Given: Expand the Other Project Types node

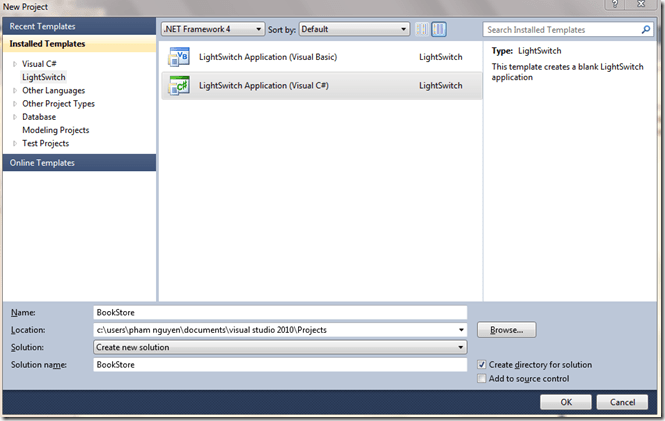Looking at the screenshot, I should point(13,104).
